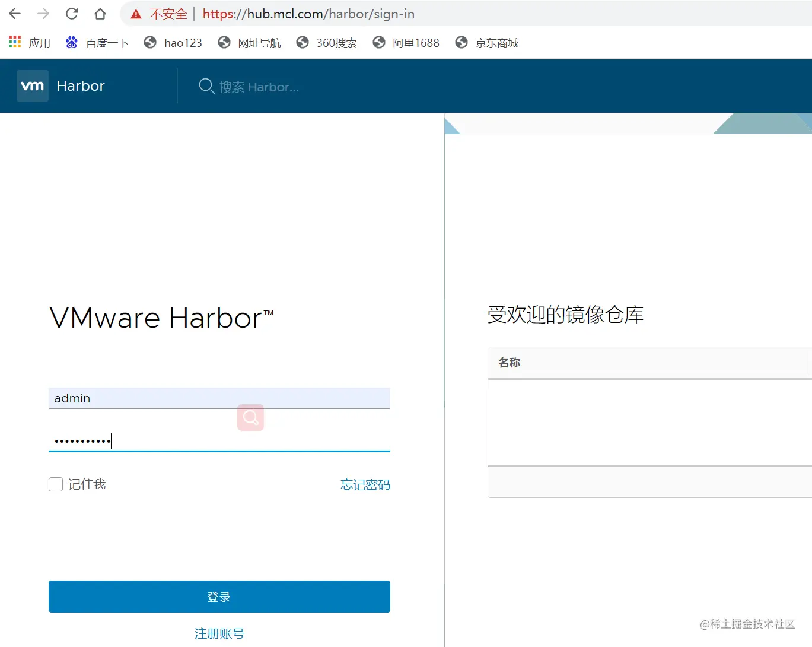Screen dimensions: 812x647
Task: Click the globe icon beside 网址导航
Action: tap(224, 42)
